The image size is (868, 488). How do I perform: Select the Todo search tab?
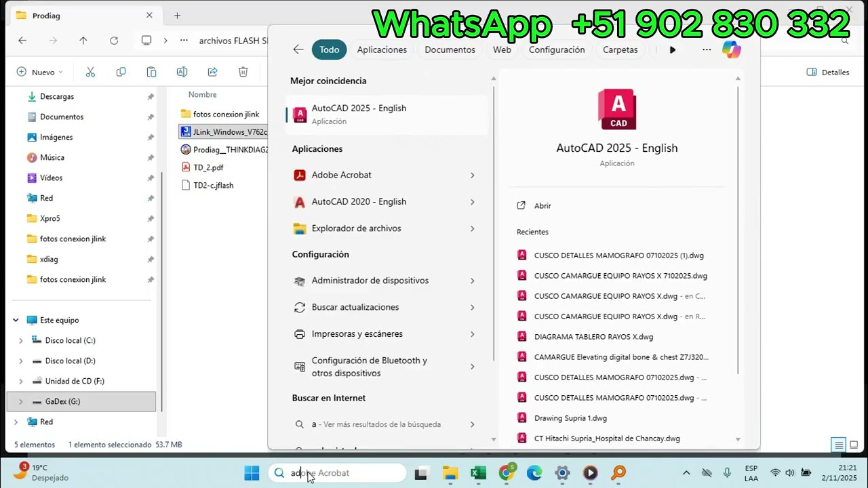(330, 49)
